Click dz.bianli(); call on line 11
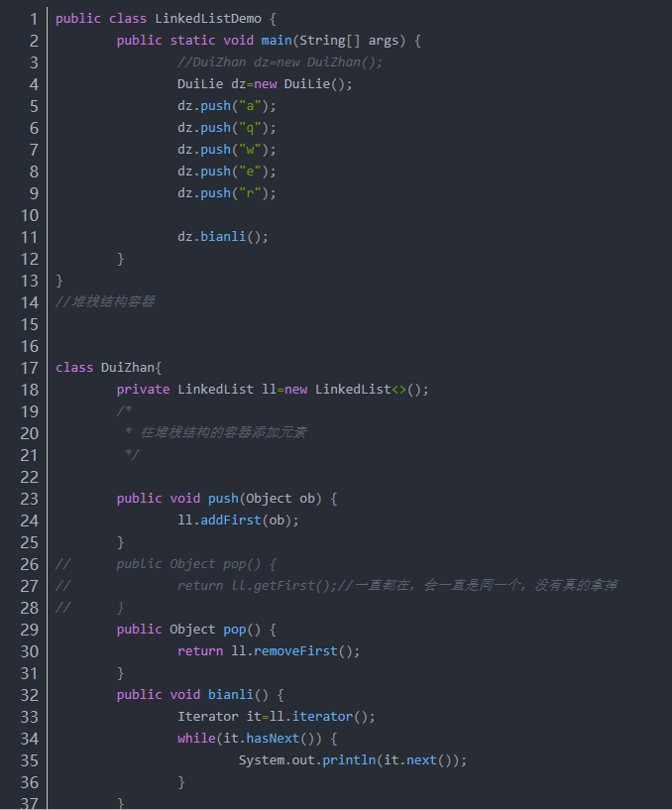672x810 pixels. click(x=223, y=237)
